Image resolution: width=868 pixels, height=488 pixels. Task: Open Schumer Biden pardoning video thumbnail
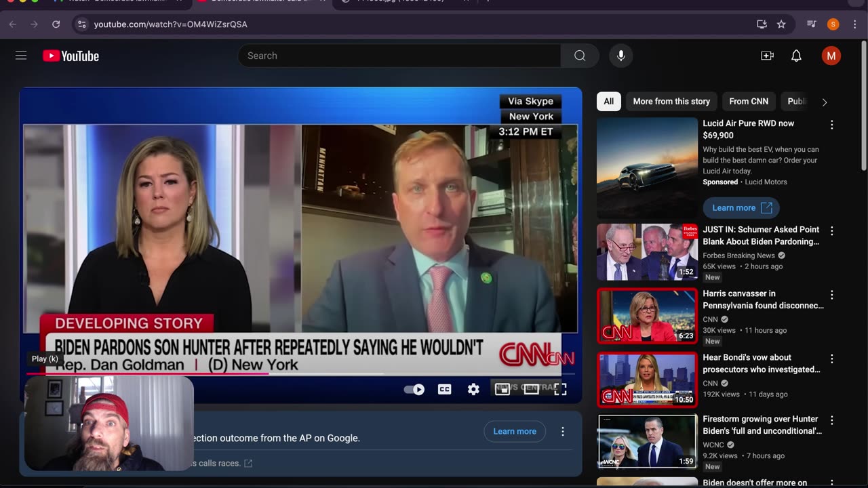click(647, 252)
